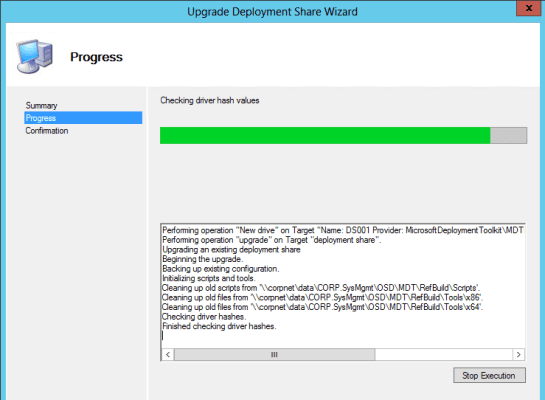Select the Summary step in the sidebar
This screenshot has height=400, width=545.
point(41,105)
